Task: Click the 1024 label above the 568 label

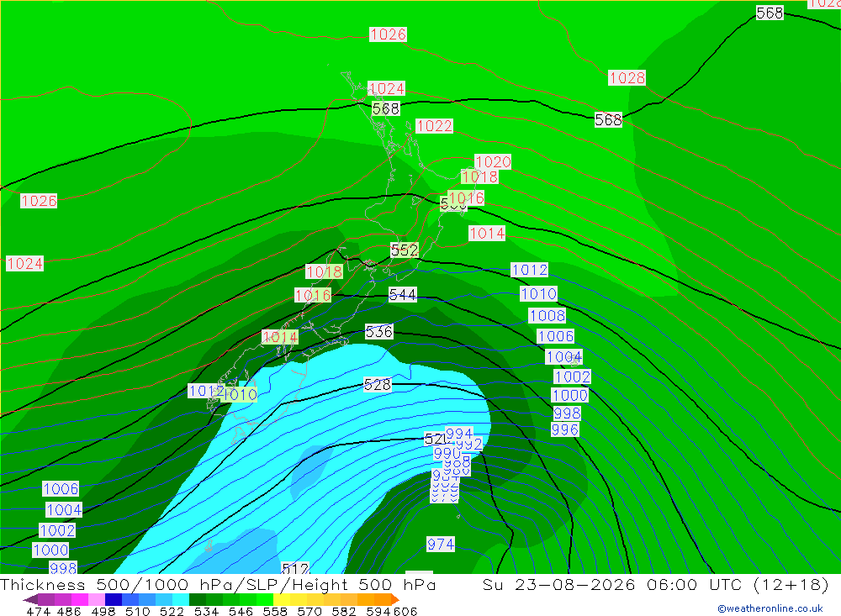Action: (x=387, y=88)
